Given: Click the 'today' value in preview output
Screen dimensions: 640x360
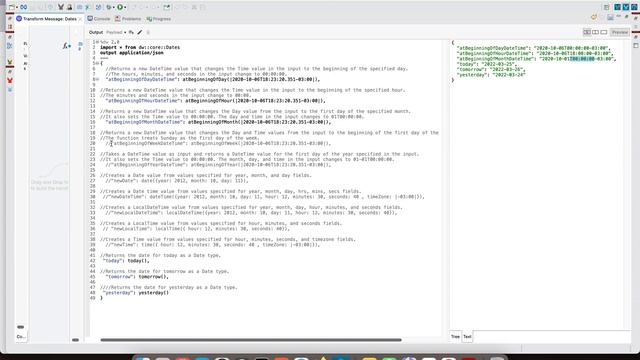Looking at the screenshot, I should tap(499, 64).
